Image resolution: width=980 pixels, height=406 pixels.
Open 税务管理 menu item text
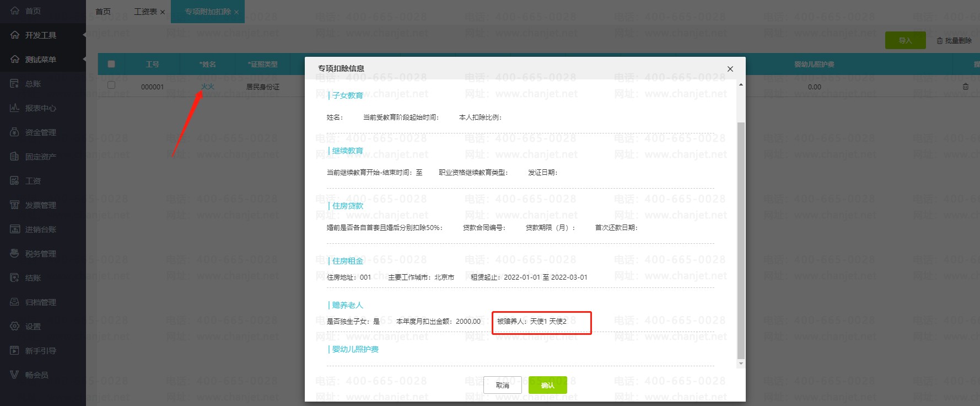[41, 254]
